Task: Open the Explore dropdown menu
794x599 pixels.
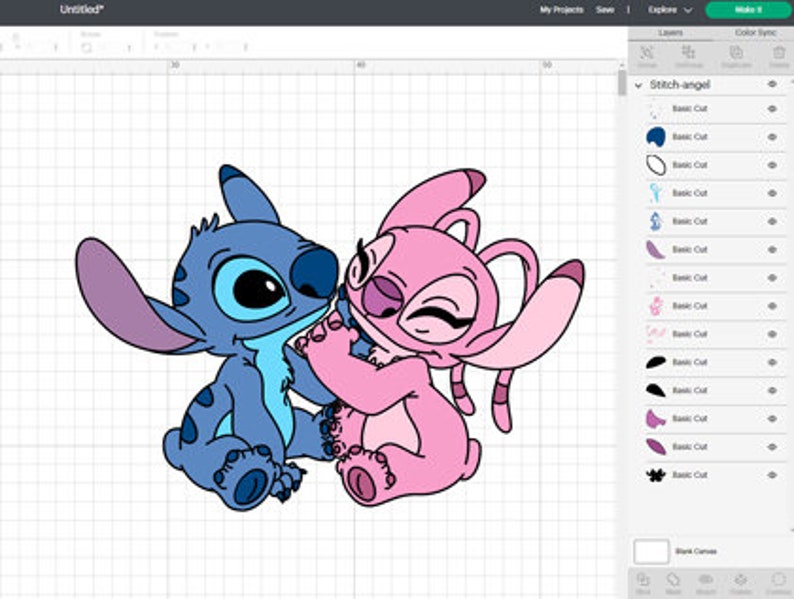Action: 669,10
